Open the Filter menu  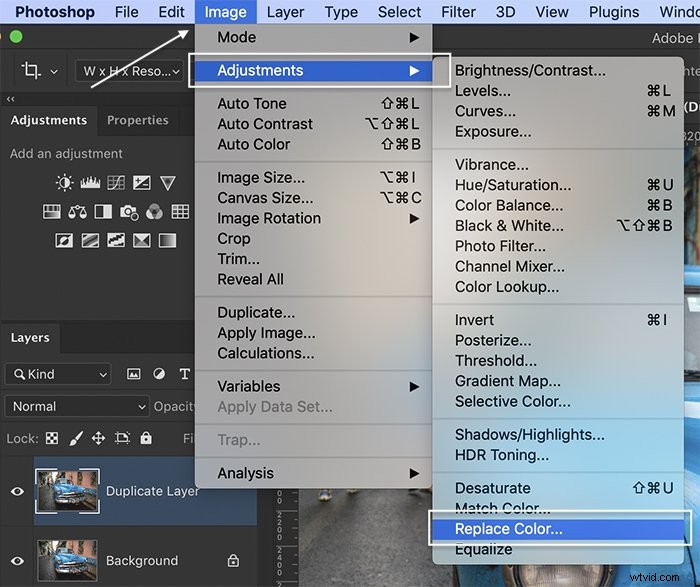coord(458,12)
